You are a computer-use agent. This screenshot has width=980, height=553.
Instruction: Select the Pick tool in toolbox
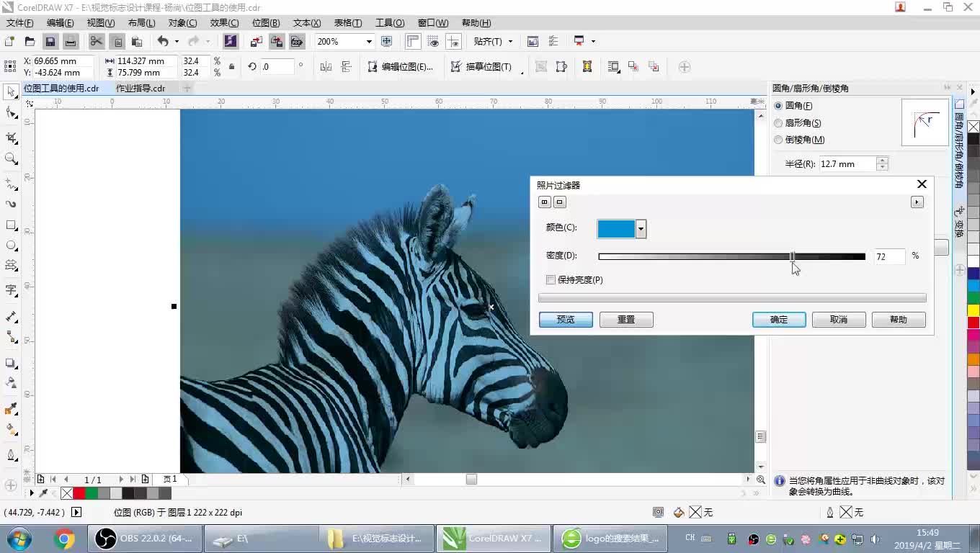pyautogui.click(x=11, y=91)
